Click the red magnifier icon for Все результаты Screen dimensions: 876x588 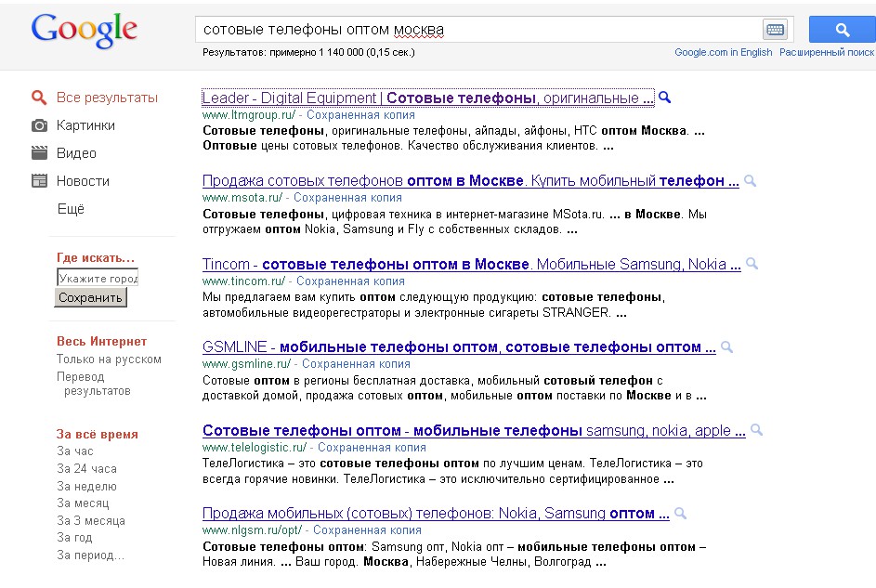[x=38, y=98]
